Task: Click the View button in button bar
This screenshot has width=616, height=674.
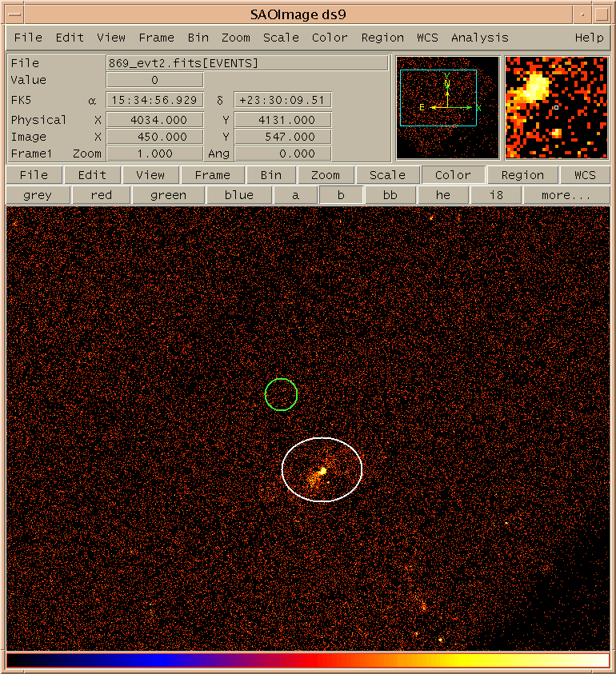Action: point(150,175)
